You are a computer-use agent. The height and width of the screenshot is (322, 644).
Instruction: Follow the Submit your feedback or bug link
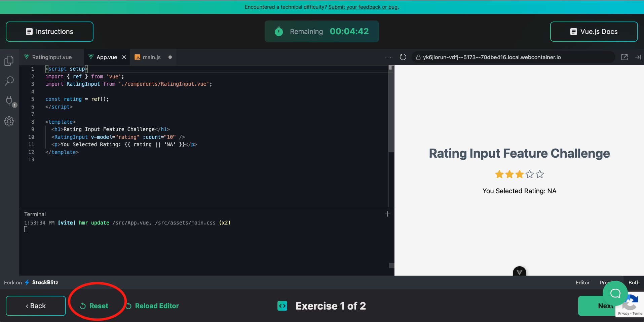coord(364,7)
